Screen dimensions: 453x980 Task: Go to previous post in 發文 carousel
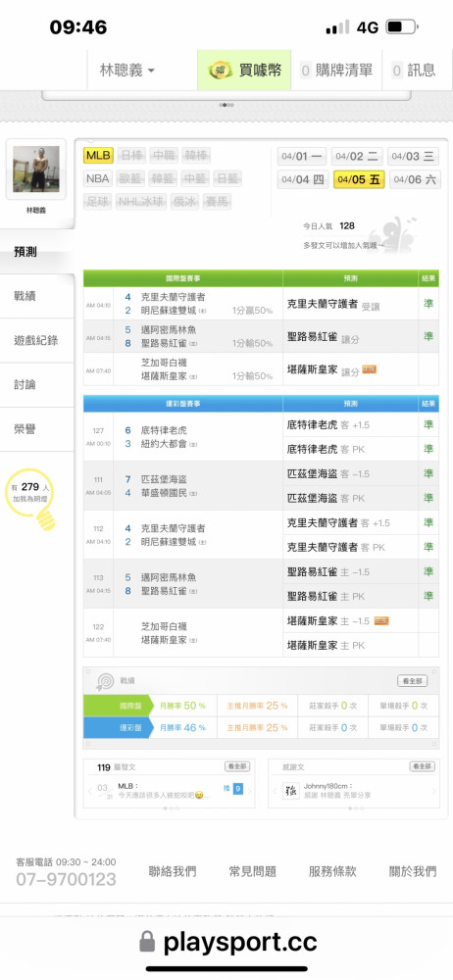click(x=89, y=791)
